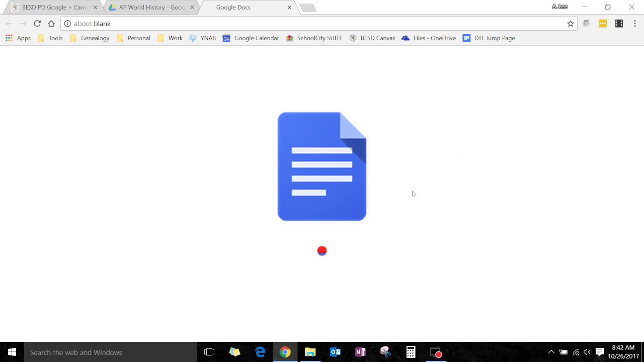Open Task View on the taskbar
Image resolution: width=644 pixels, height=362 pixels.
tap(209, 352)
